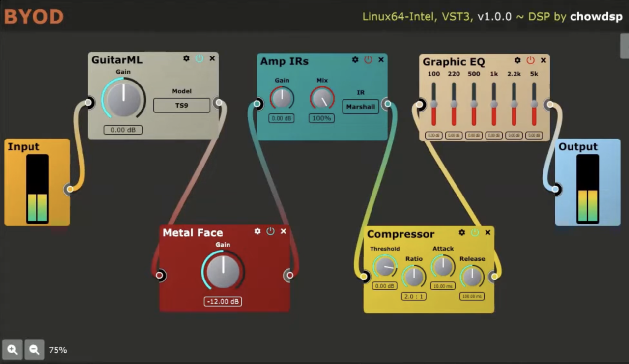Open the GuitarML module settings gear
Viewport: 629px width, 364px height.
click(x=186, y=58)
